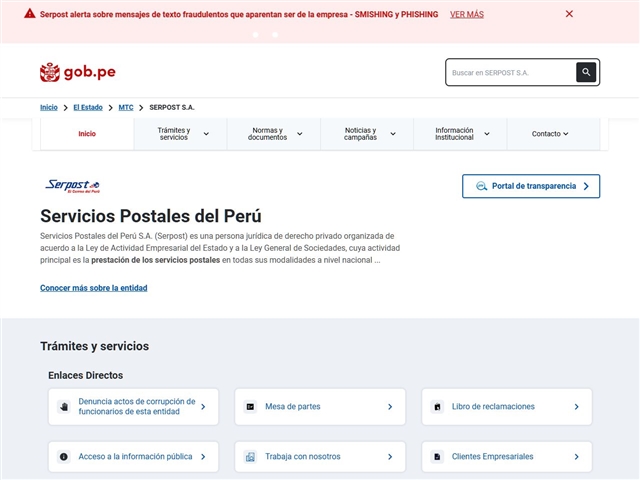Expand Información institucional chevron
Screen dimensions: 640x480
487,134
